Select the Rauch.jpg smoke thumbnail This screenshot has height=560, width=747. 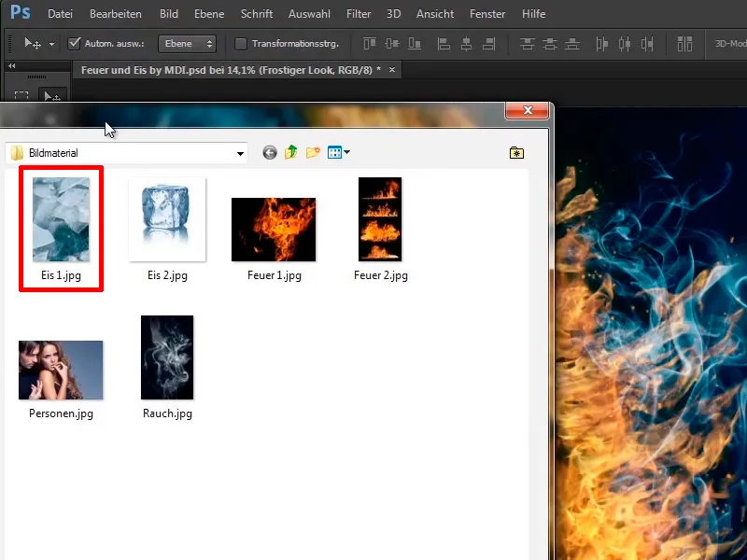click(167, 357)
